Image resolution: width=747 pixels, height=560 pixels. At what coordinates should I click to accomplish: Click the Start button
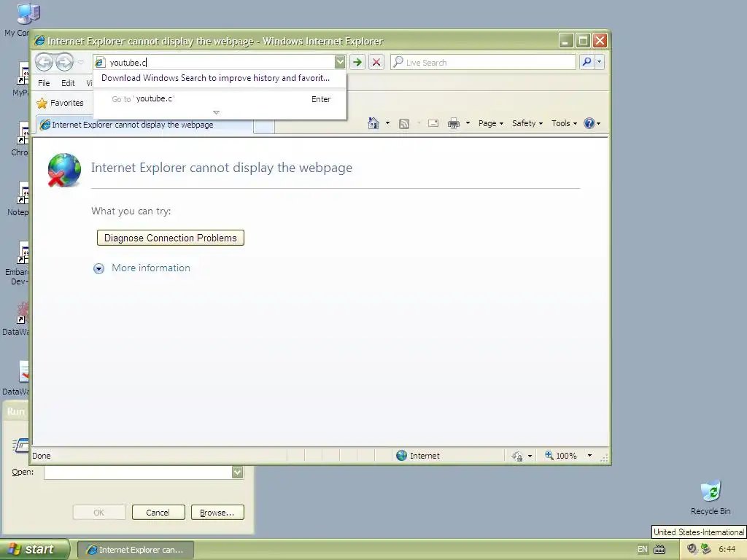coord(34,549)
